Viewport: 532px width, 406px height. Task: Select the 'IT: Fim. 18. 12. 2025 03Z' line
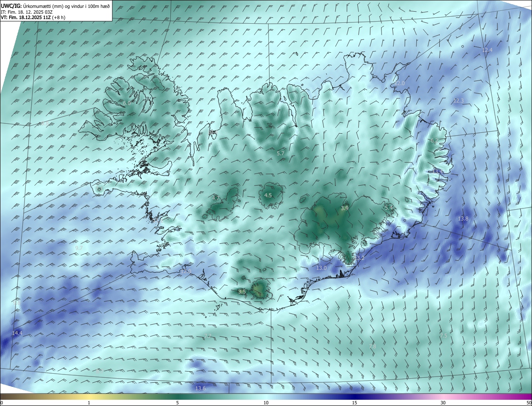click(x=26, y=12)
